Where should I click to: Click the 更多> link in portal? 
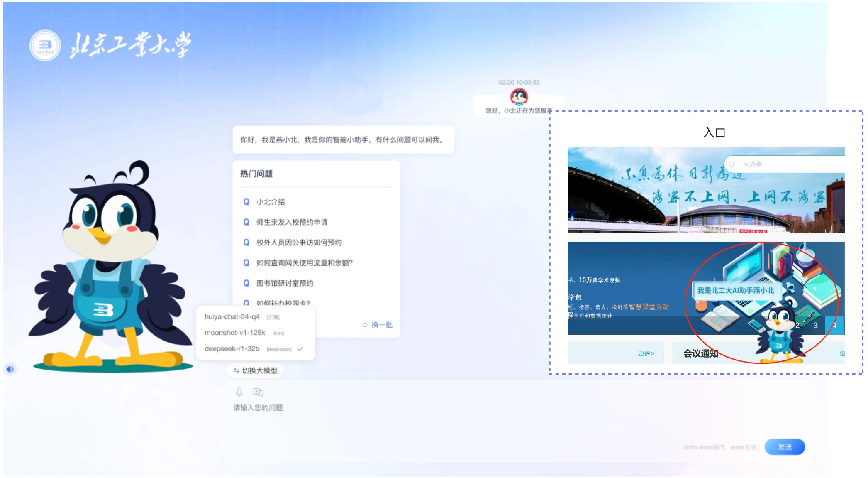[x=646, y=353]
